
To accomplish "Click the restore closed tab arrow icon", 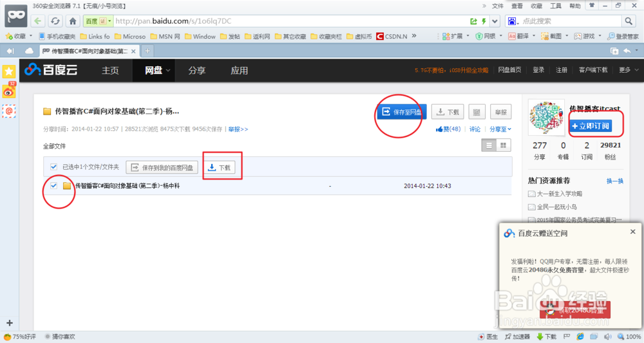I will (x=627, y=51).
